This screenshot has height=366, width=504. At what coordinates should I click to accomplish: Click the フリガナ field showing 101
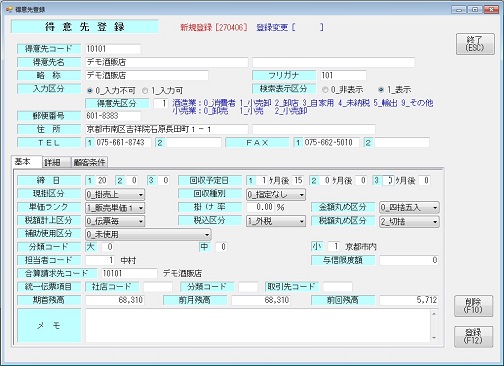point(343,75)
